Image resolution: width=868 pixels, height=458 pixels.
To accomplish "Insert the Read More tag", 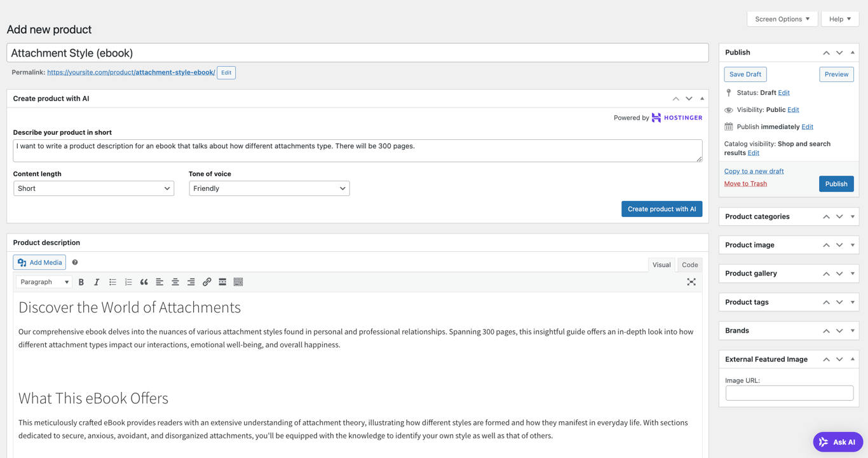I will coord(222,282).
